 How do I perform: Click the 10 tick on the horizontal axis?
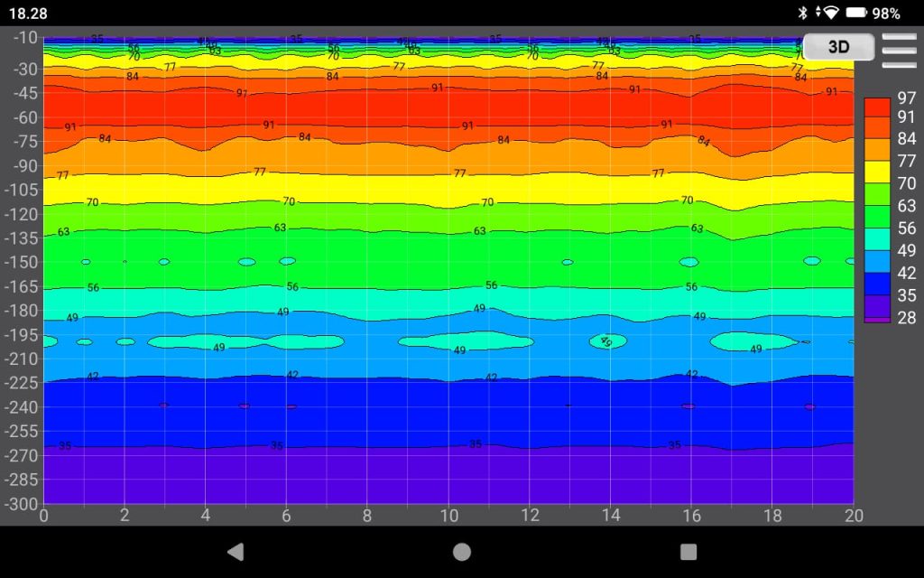(448, 516)
